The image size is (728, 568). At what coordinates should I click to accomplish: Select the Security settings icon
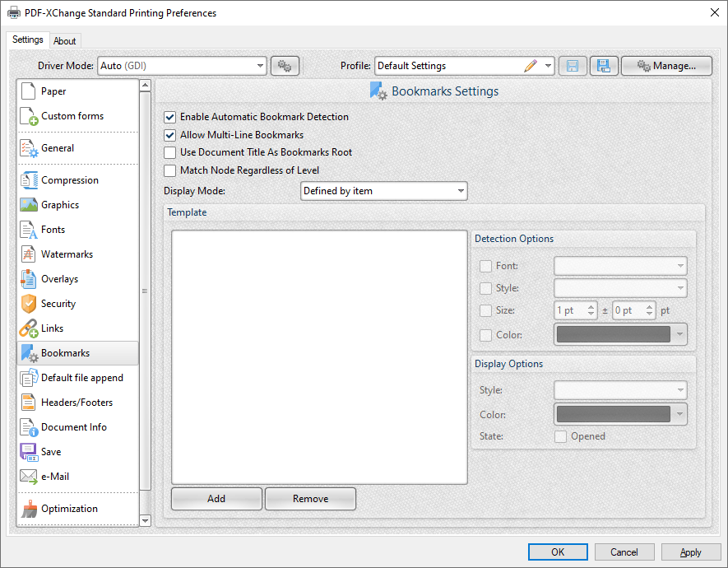pos(27,304)
